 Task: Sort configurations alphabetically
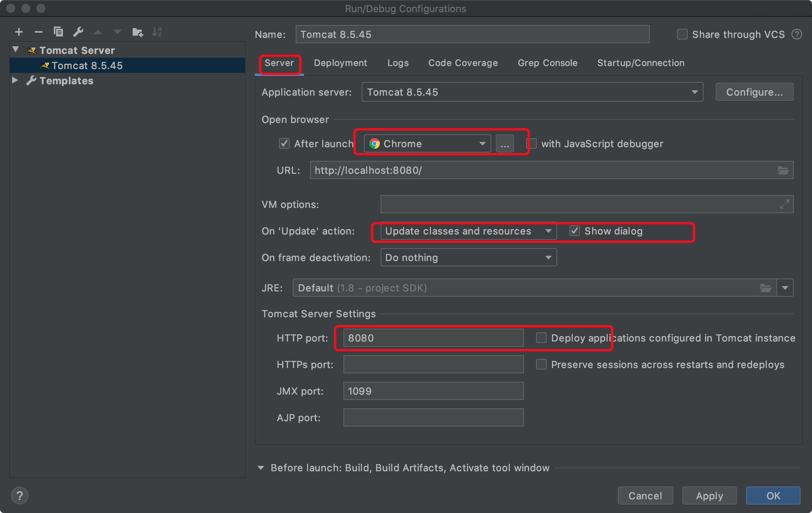[157, 32]
